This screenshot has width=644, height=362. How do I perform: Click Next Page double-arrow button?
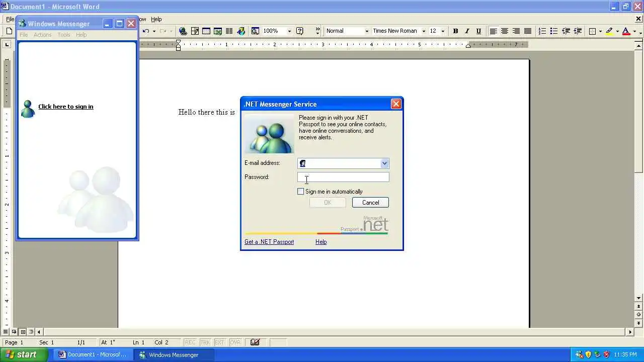[x=639, y=322]
